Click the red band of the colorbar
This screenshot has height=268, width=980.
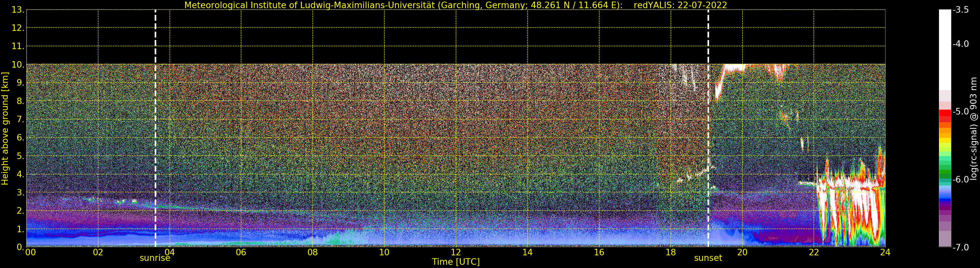point(945,115)
